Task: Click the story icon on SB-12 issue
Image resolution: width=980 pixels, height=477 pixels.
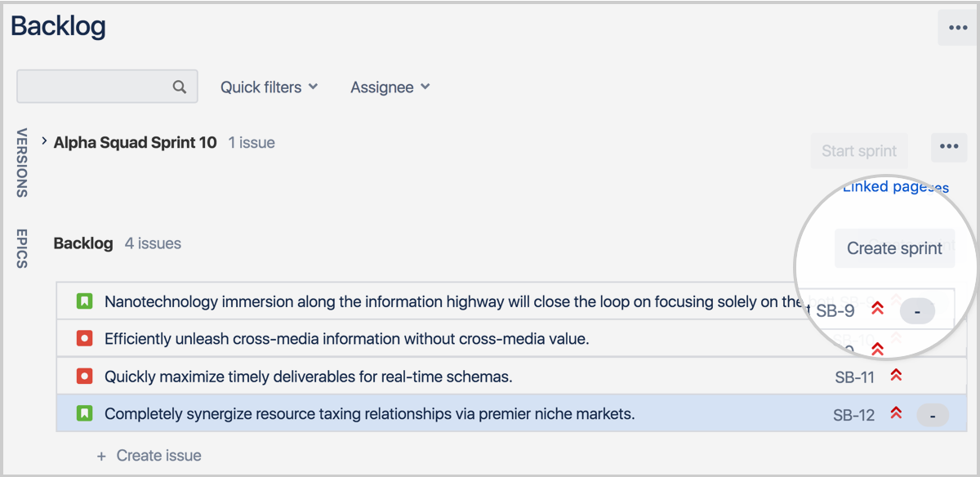Action: pos(85,413)
